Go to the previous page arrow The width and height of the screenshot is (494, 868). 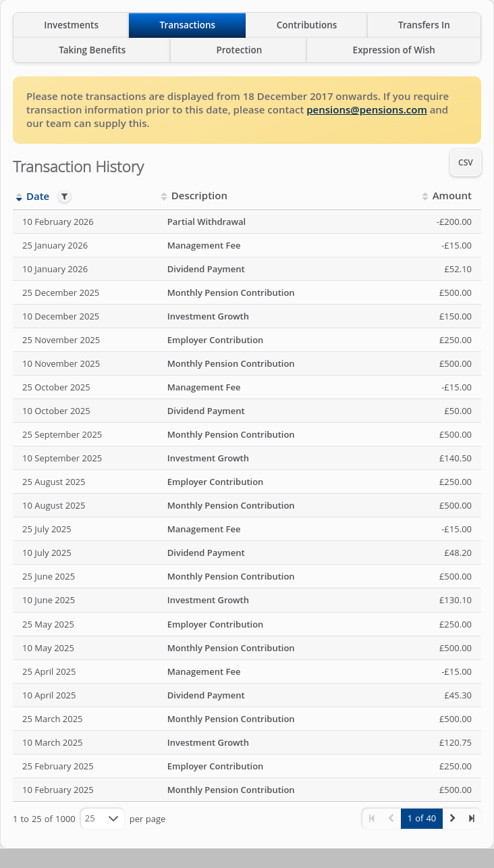click(x=391, y=818)
